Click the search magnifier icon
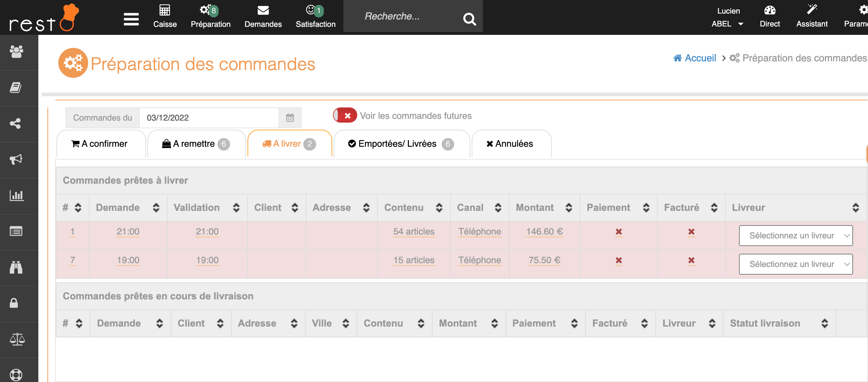The height and width of the screenshot is (382, 868). pyautogui.click(x=469, y=19)
